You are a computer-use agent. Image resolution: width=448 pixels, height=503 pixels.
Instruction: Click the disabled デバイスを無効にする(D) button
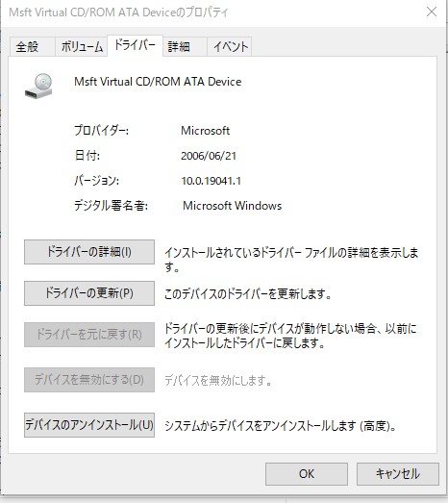tap(89, 380)
